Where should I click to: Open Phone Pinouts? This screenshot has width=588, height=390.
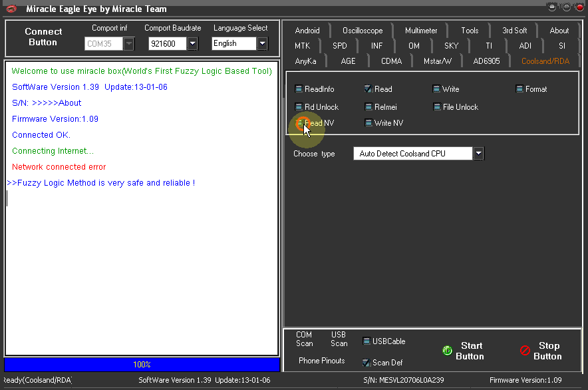point(322,361)
